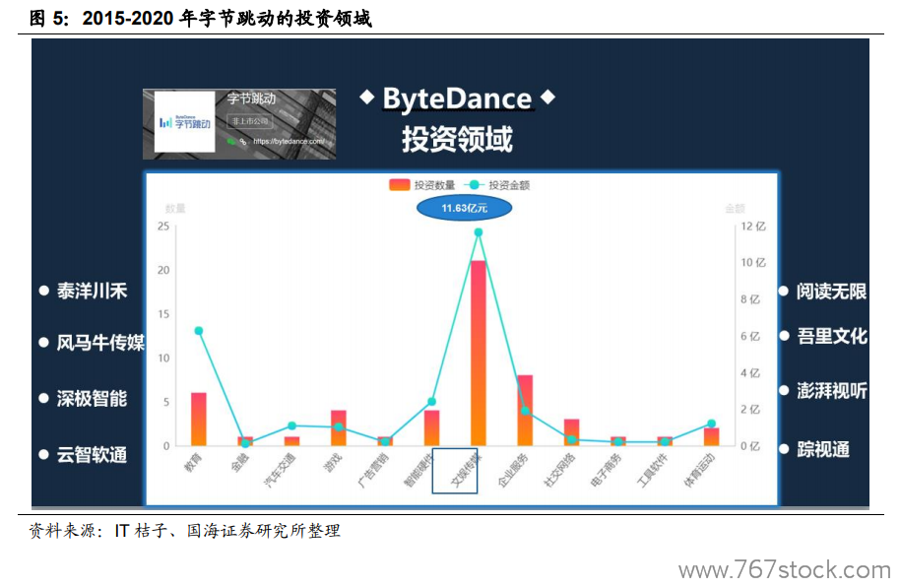Click the green WeChat icon in the banner
The height and width of the screenshot is (588, 900).
click(x=230, y=141)
